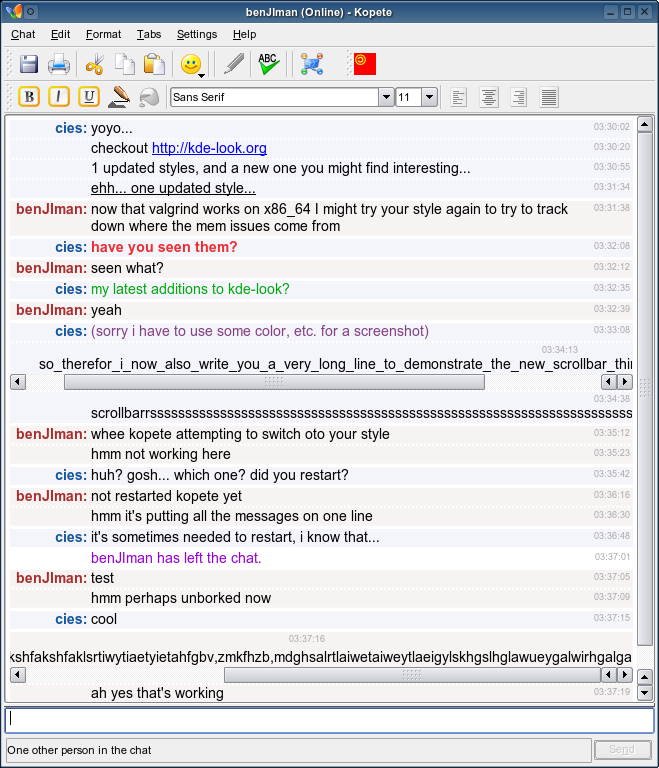Viewport: 659px width, 768px height.
Task: Pick background color with paint bucket icon
Action: (x=149, y=97)
